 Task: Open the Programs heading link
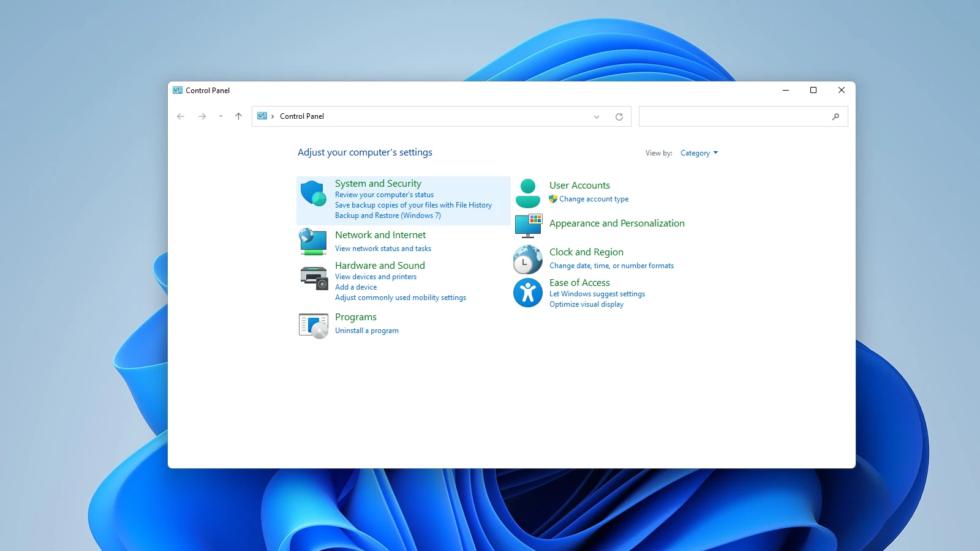coord(356,317)
